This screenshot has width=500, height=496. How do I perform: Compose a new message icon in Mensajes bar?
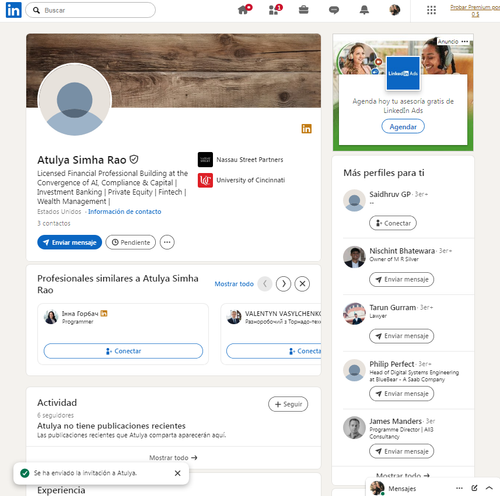474,488
